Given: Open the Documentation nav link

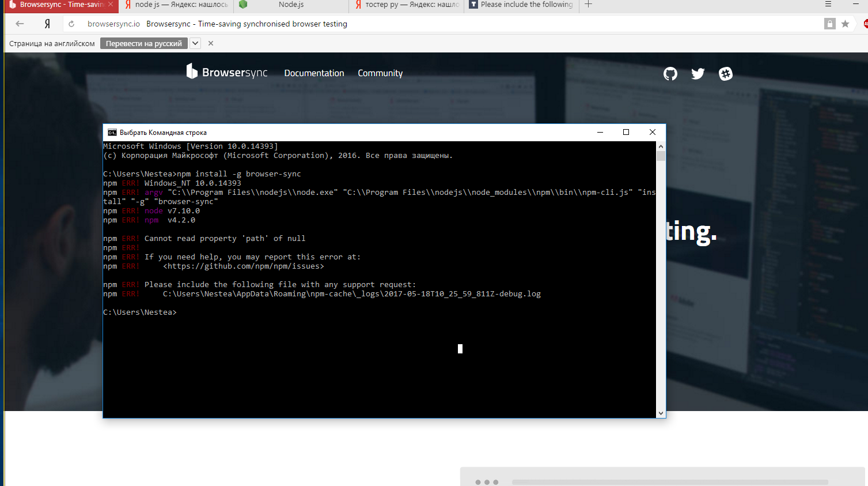Looking at the screenshot, I should 314,73.
